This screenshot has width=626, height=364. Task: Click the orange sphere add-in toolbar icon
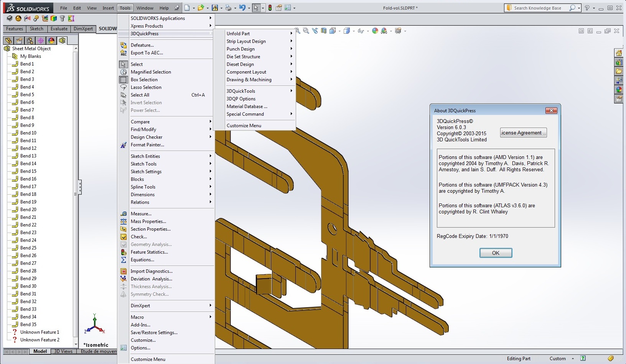(x=18, y=18)
